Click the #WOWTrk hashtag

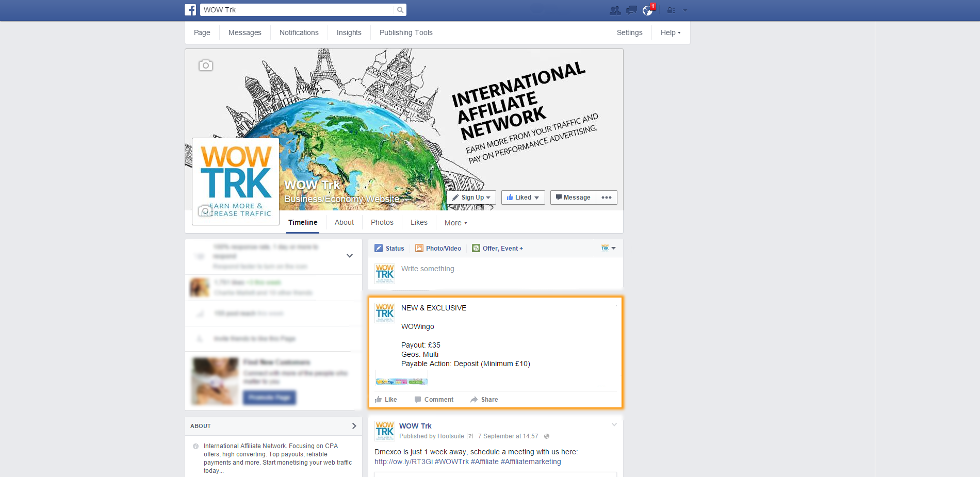pos(452,462)
